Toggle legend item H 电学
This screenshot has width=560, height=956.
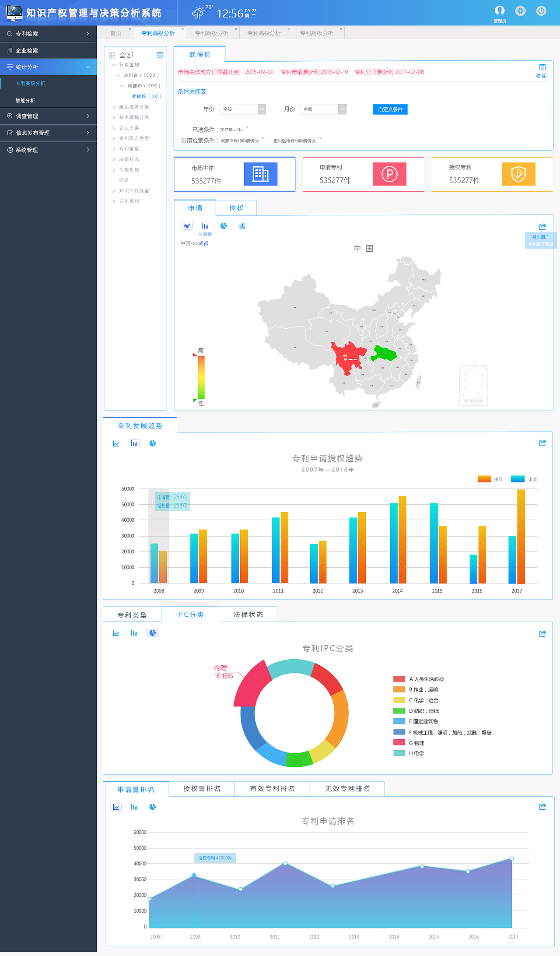[409, 753]
